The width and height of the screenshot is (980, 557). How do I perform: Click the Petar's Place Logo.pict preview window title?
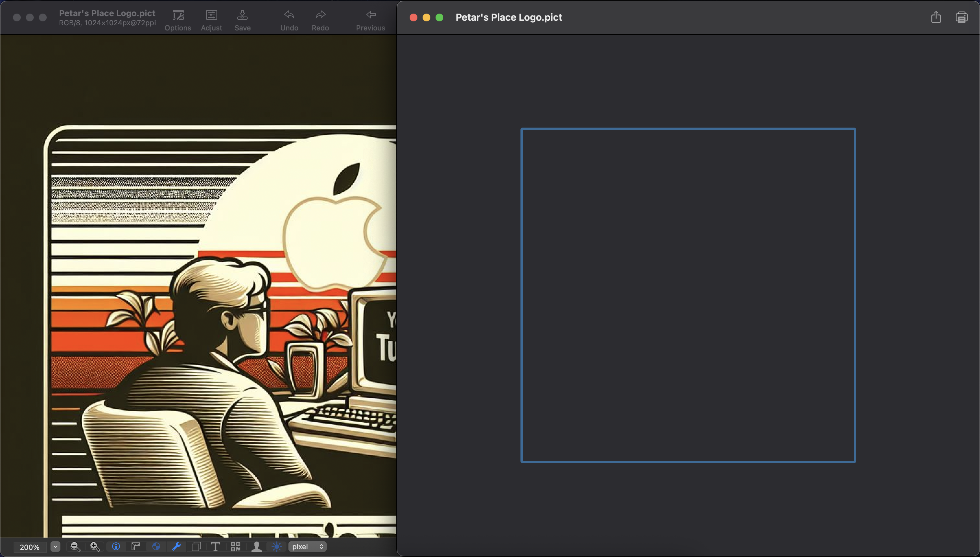pyautogui.click(x=509, y=17)
